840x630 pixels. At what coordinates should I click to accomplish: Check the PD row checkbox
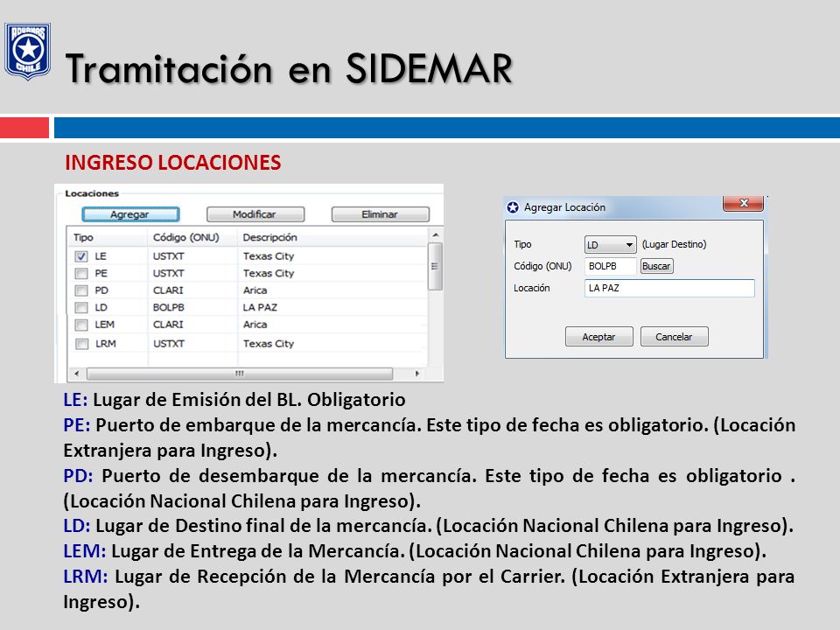81,290
